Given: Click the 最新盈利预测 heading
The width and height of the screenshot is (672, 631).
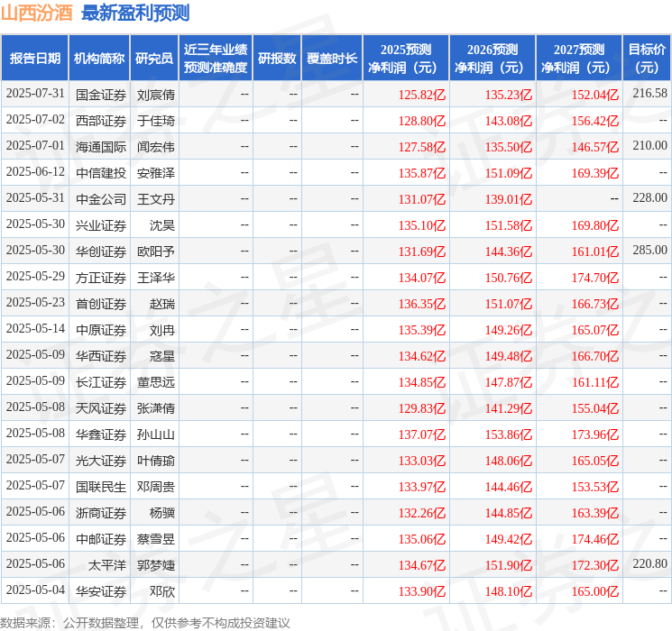Looking at the screenshot, I should [135, 13].
